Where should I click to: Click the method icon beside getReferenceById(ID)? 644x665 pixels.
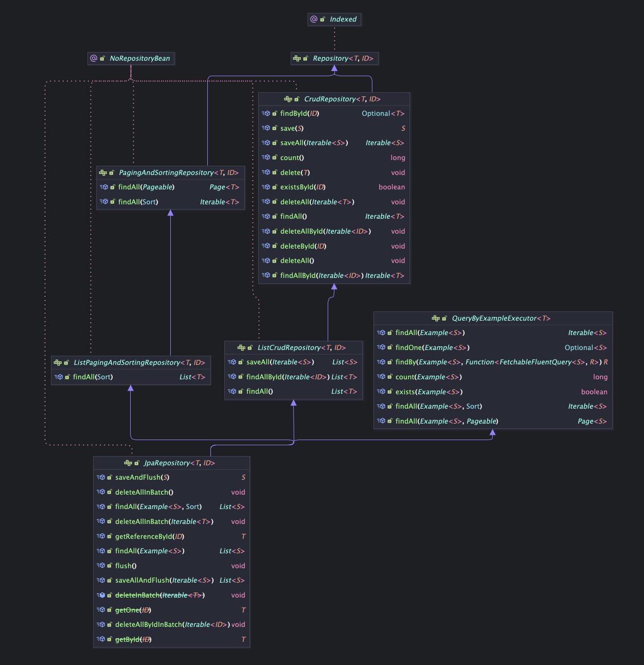[101, 536]
